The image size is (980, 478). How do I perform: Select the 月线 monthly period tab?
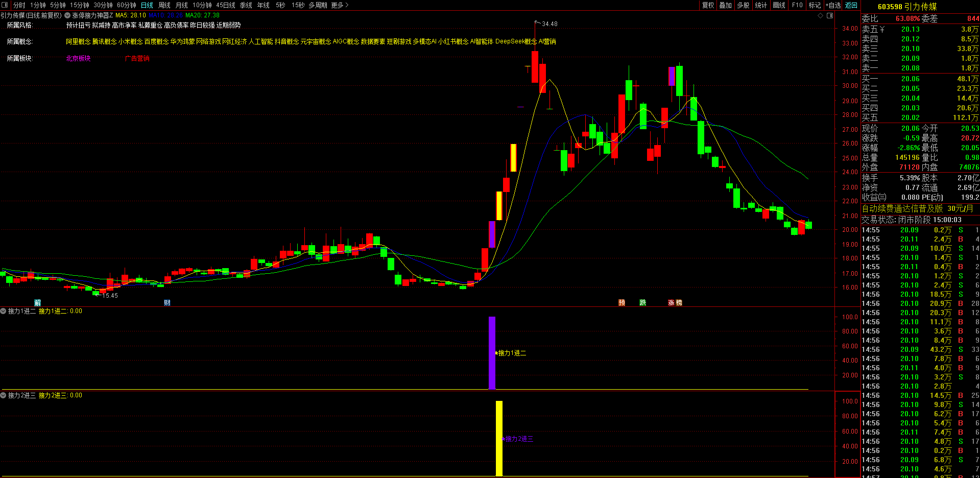tap(182, 5)
